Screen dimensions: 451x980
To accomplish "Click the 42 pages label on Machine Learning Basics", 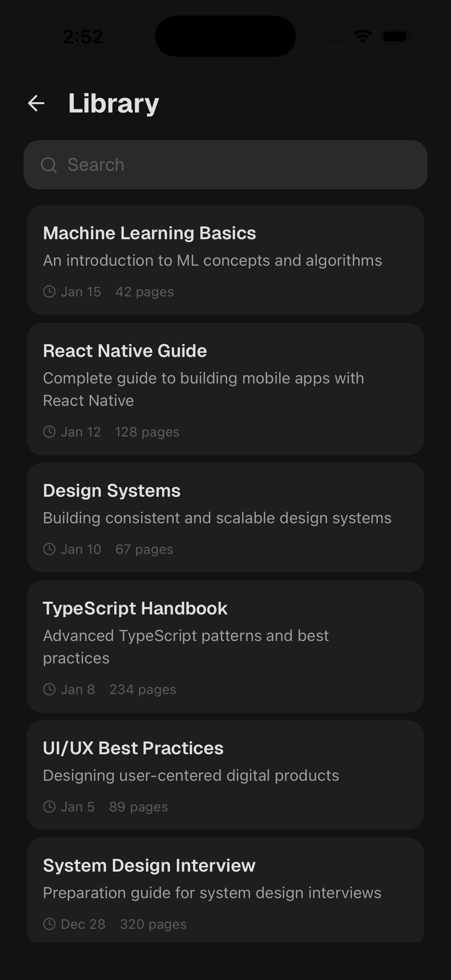I will point(145,292).
